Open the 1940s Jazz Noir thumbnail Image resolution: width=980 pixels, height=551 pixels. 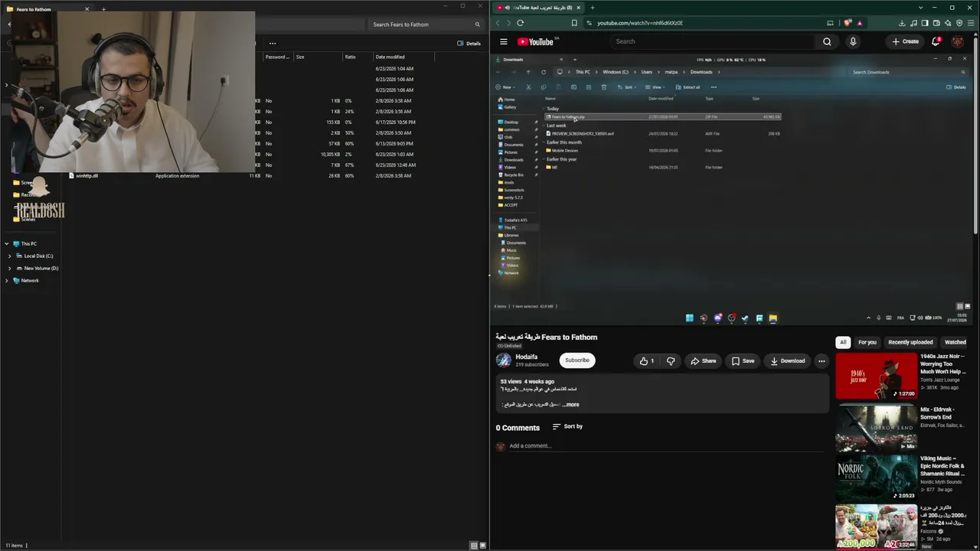pyautogui.click(x=876, y=376)
